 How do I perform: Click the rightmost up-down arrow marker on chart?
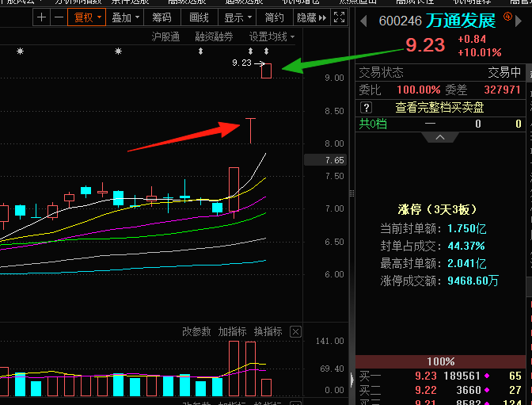click(x=266, y=52)
